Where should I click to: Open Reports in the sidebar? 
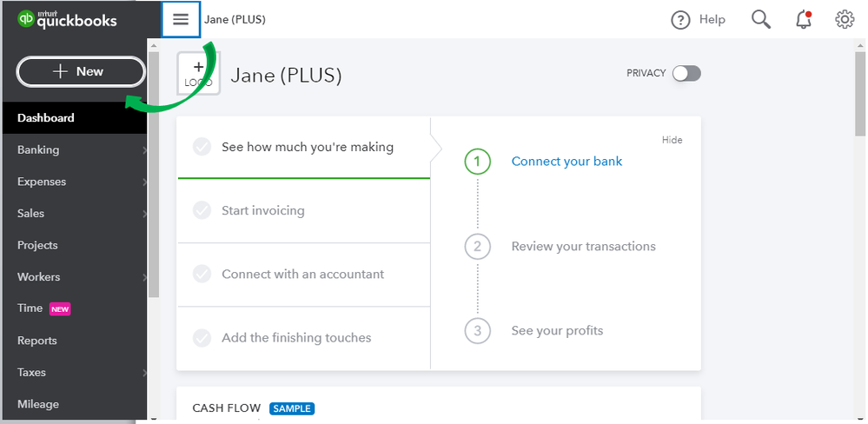click(37, 341)
